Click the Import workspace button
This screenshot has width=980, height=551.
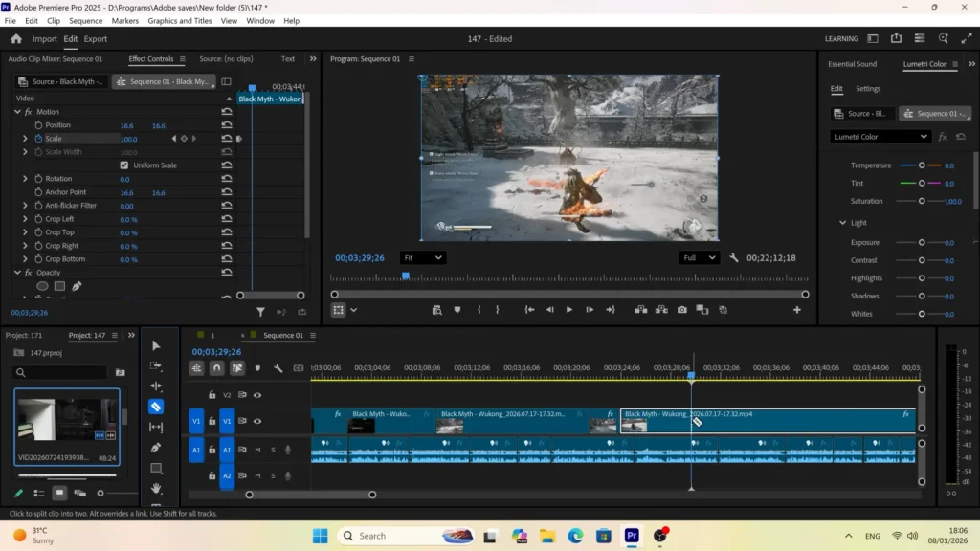[44, 38]
